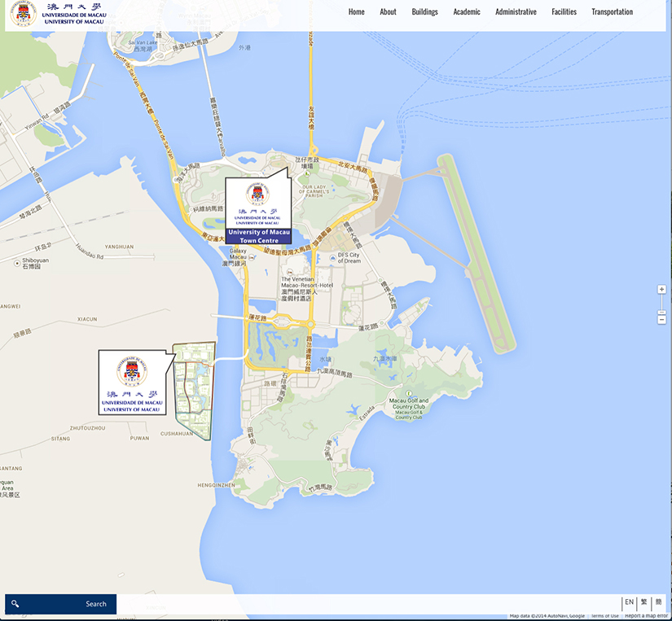Viewport: 672px width, 621px height.
Task: Click the University of Macau Town Centre marker
Action: coord(258,210)
